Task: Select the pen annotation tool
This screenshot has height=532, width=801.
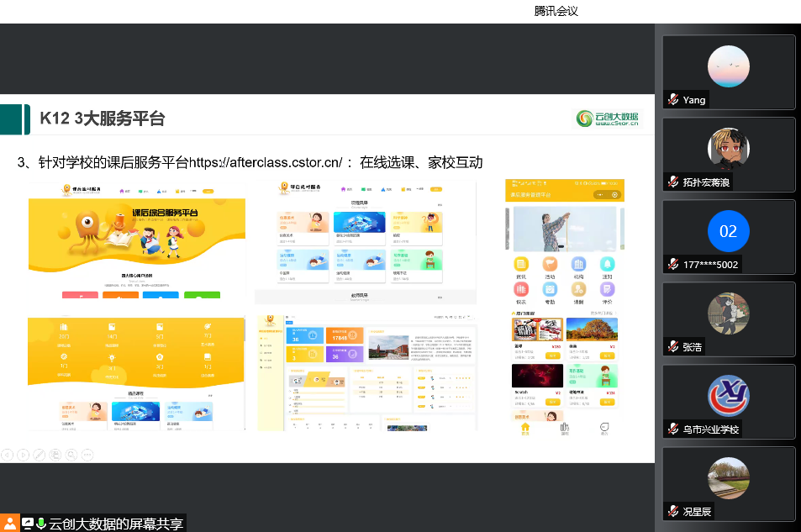Action: pos(40,455)
